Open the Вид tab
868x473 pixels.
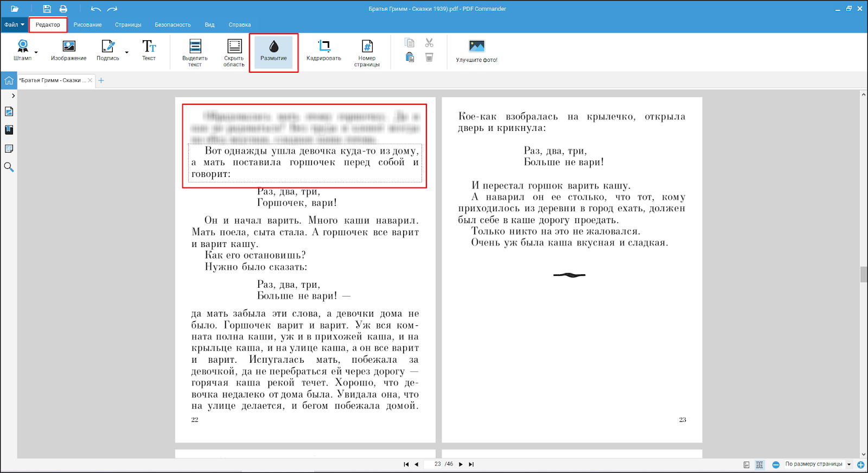(x=209, y=24)
